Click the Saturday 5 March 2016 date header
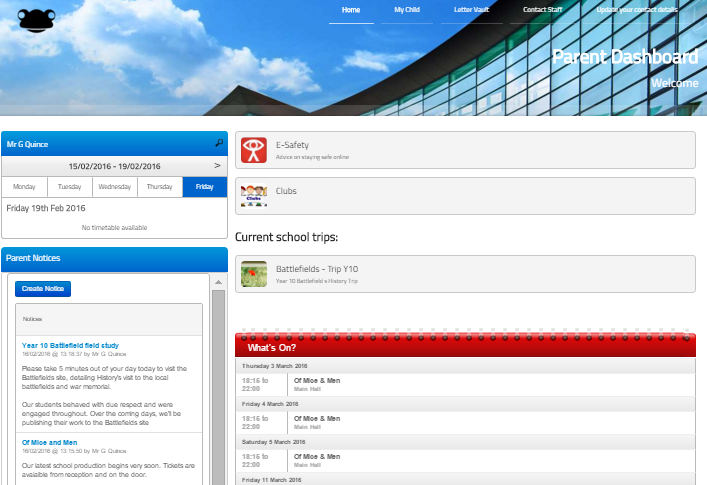The width and height of the screenshot is (707, 485). point(465,442)
